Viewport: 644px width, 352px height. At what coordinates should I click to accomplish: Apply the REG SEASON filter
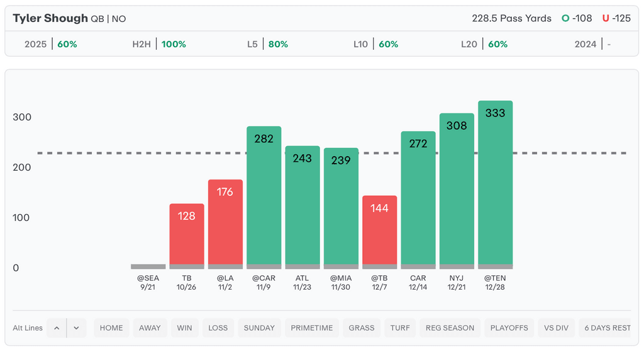pos(450,328)
